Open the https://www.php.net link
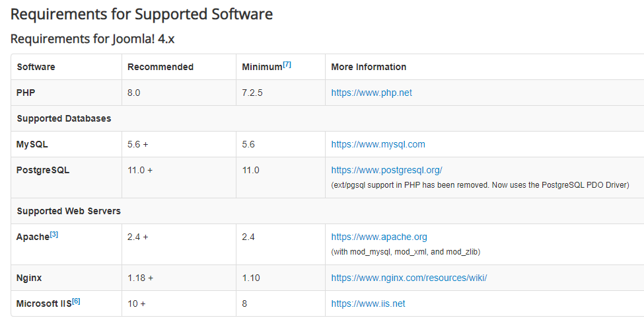Screen dimensions: 644x322 [x=371, y=93]
